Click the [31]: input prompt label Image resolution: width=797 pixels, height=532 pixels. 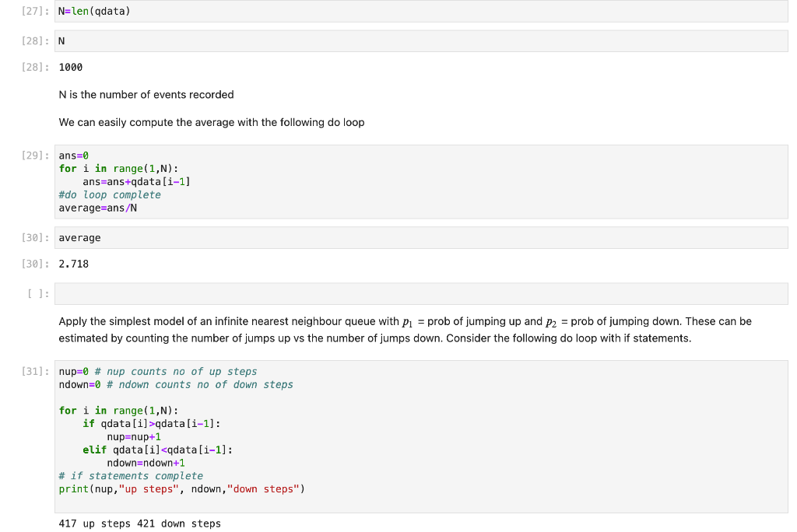click(x=35, y=372)
